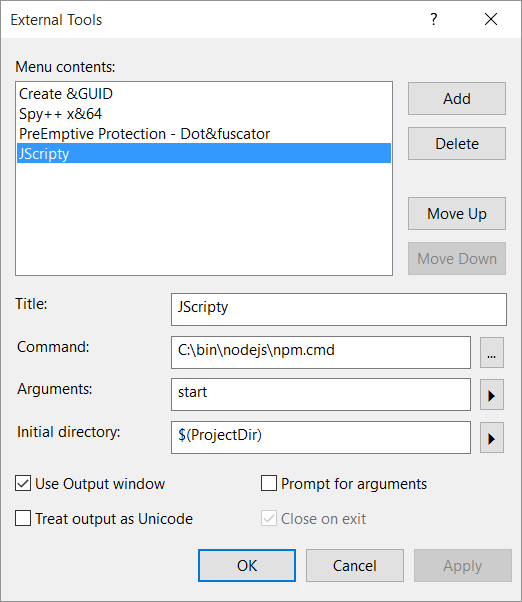Viewport: 522px width, 602px height.
Task: Close the External Tools dialog
Action: pos(491,19)
